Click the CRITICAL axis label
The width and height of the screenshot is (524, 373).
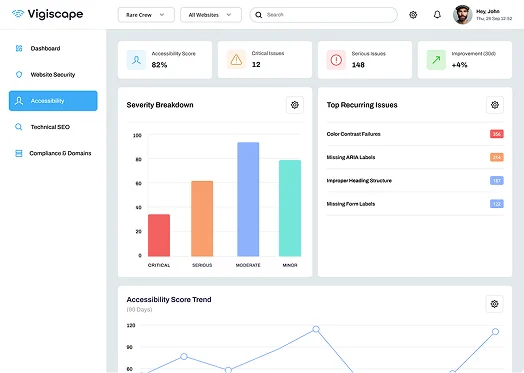pyautogui.click(x=159, y=265)
